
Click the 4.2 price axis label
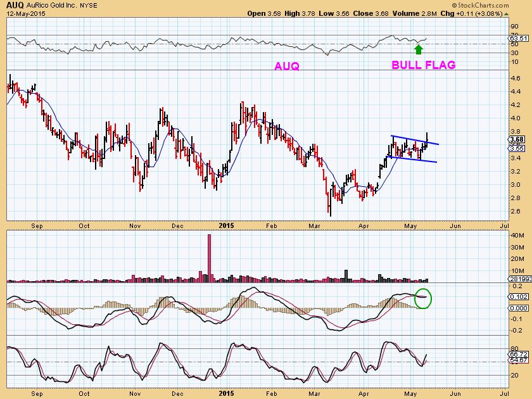tap(516, 105)
